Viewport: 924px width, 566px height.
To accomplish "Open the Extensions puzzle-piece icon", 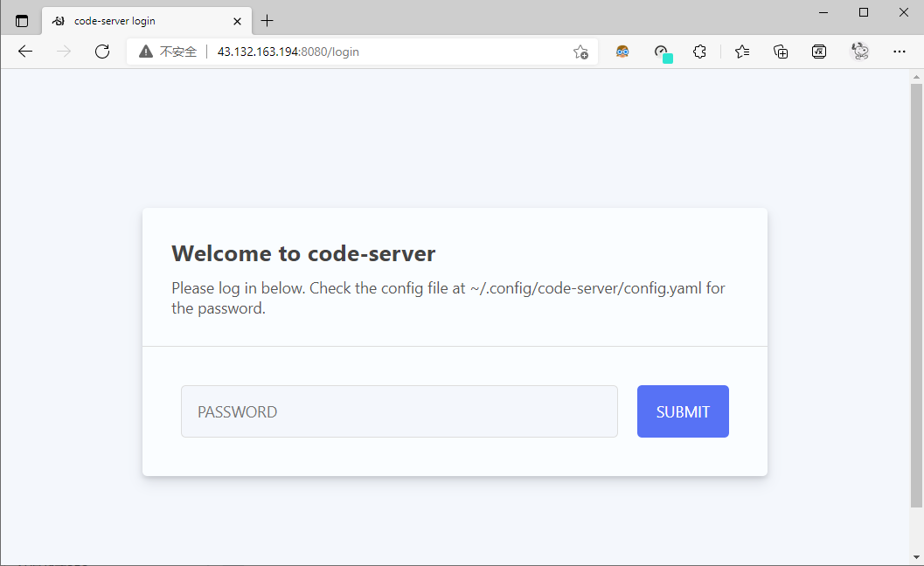I will tap(699, 52).
